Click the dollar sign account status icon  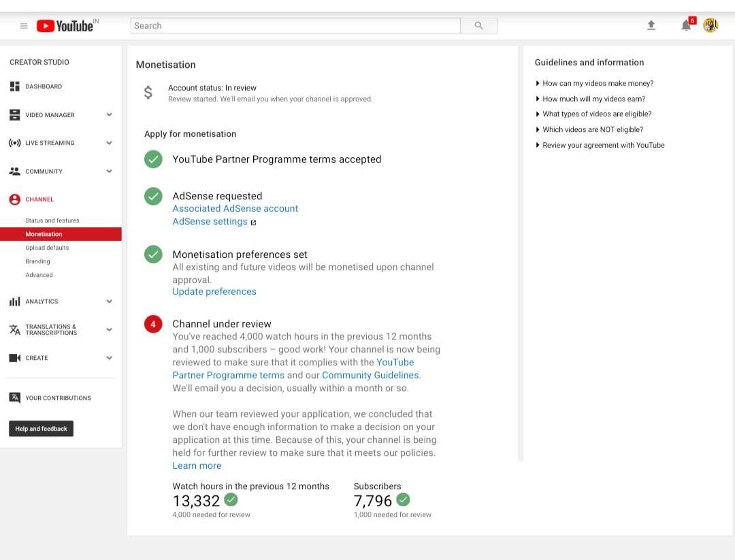pos(148,93)
